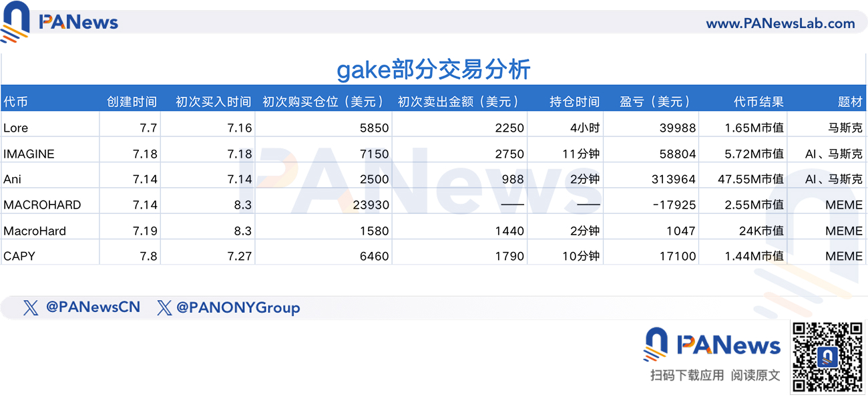This screenshot has width=868, height=401.
Task: Select the IMAGINE token cell
Action: 29,154
